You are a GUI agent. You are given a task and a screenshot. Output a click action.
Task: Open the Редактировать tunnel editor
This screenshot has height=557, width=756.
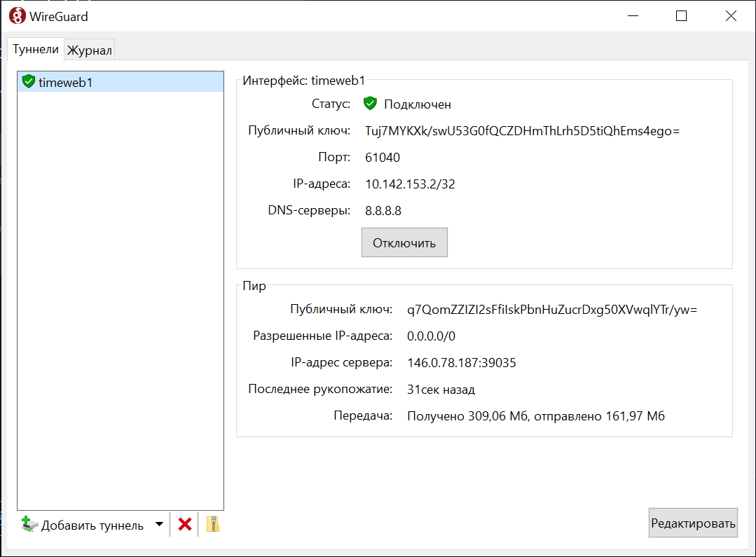point(693,523)
